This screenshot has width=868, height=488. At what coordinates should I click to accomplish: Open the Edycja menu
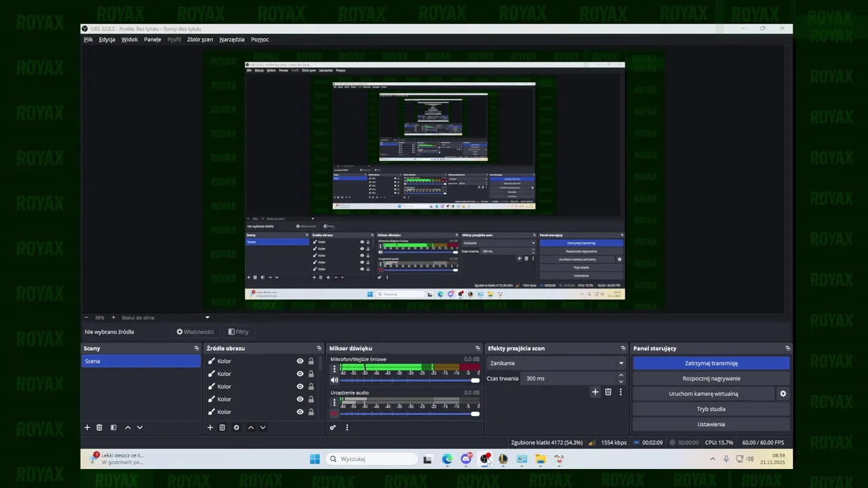tap(107, 39)
